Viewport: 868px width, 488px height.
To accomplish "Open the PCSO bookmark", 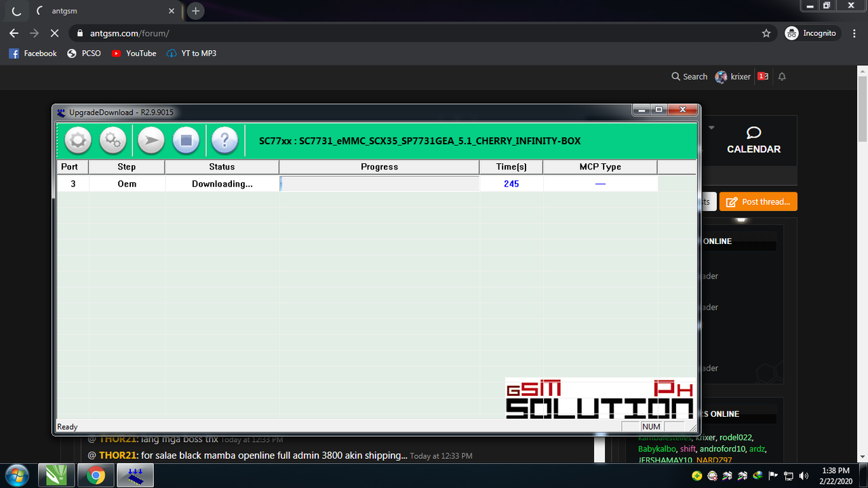I will click(84, 54).
